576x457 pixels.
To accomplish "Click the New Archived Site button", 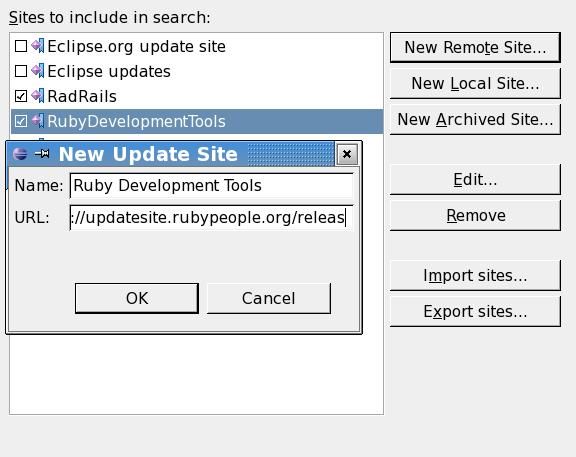I will pos(475,119).
